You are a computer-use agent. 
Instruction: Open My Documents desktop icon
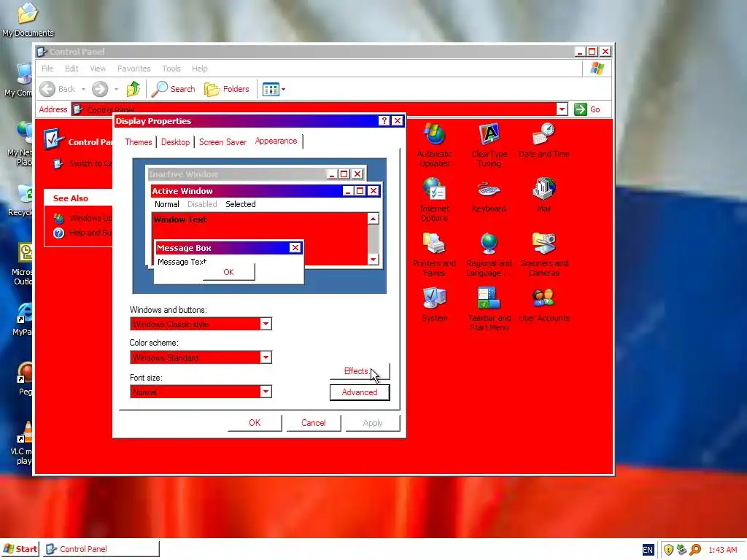[28, 19]
